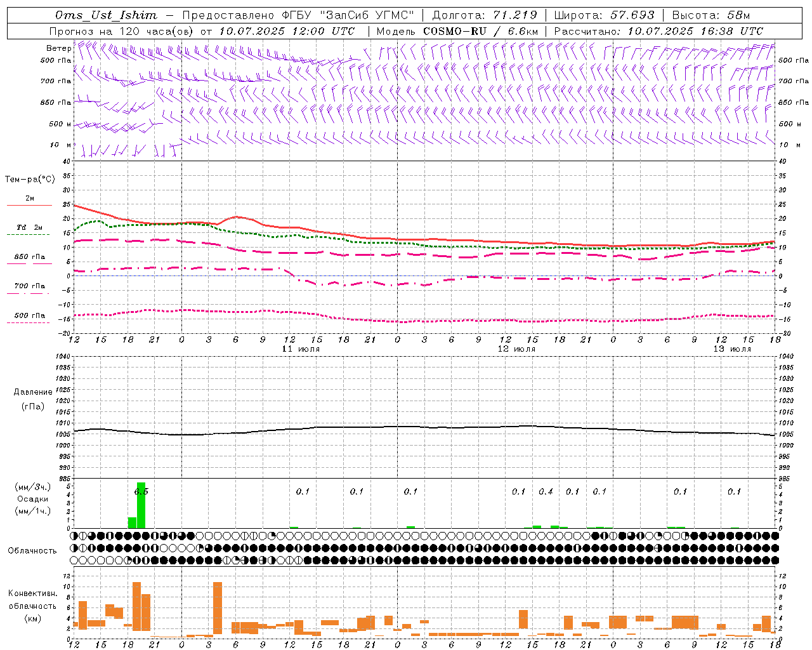The image size is (812, 650).
Task: Click the 13 июля date label
Action: (x=732, y=349)
